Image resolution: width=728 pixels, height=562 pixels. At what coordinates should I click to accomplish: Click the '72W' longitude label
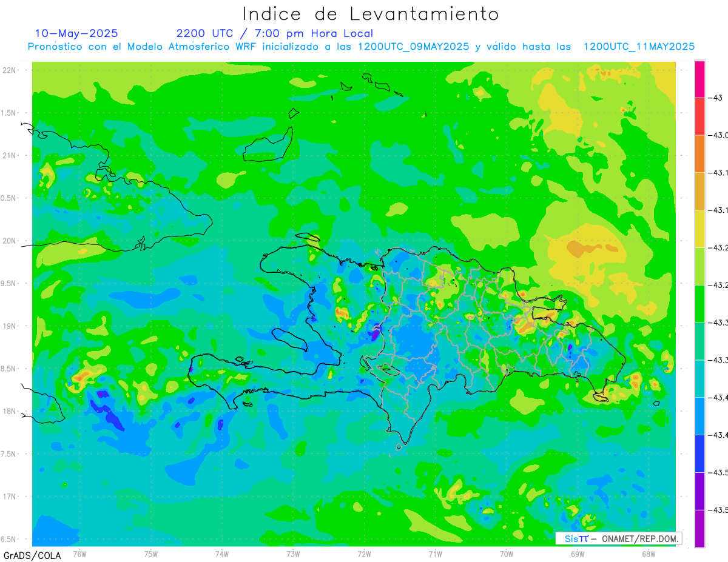point(364,554)
